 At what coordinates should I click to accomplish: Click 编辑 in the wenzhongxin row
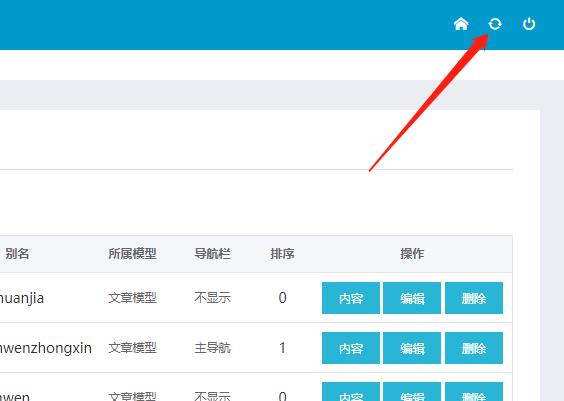coord(412,348)
